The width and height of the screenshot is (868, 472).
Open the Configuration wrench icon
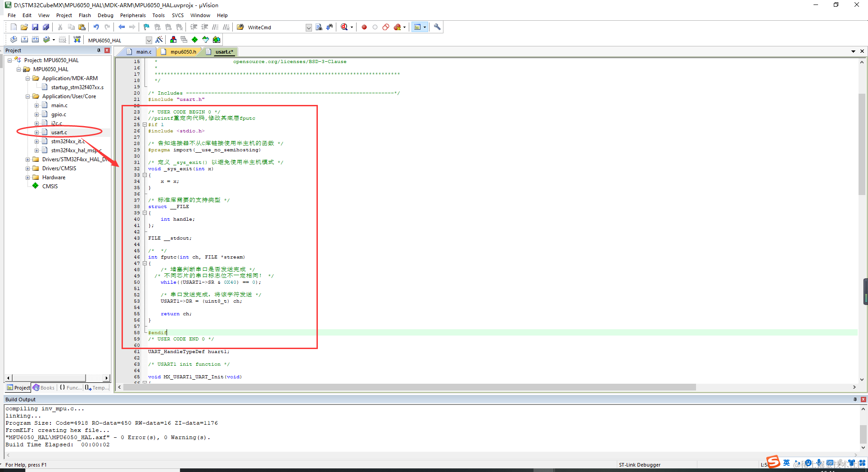click(x=437, y=27)
